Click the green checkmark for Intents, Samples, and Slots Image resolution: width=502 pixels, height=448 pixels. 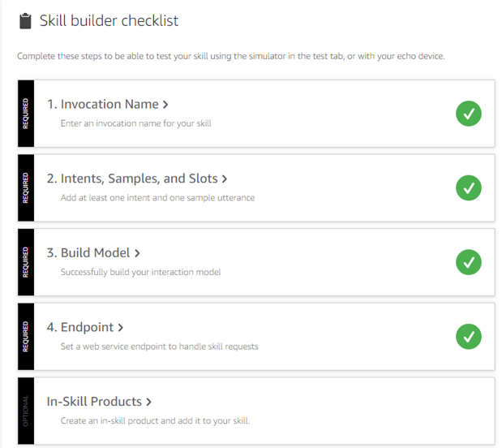[468, 188]
